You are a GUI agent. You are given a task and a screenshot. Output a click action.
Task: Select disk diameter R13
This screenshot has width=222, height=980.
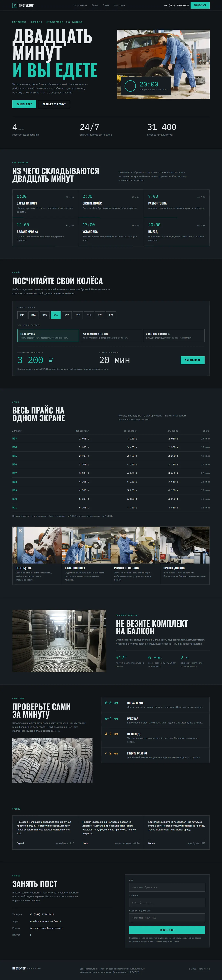pos(22,315)
